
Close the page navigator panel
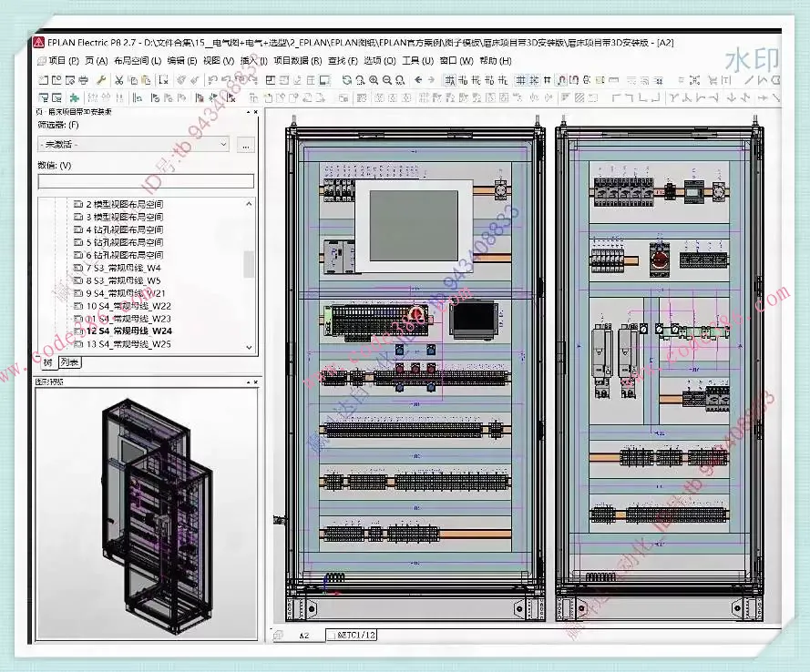point(256,111)
